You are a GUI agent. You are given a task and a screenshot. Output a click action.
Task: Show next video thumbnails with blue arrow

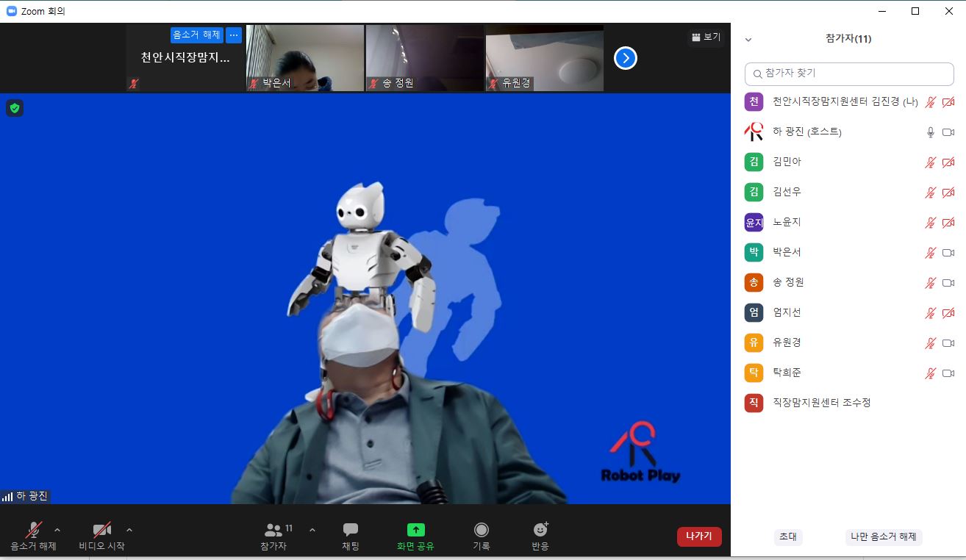[625, 58]
